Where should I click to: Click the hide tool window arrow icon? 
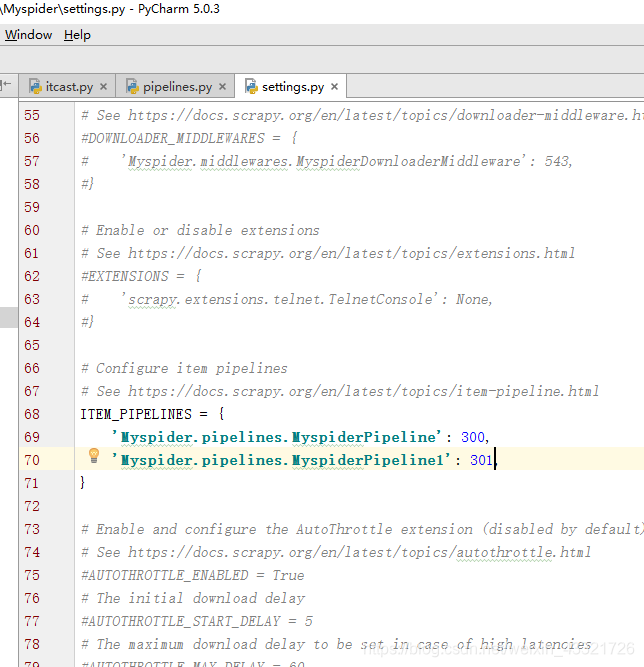pos(6,84)
